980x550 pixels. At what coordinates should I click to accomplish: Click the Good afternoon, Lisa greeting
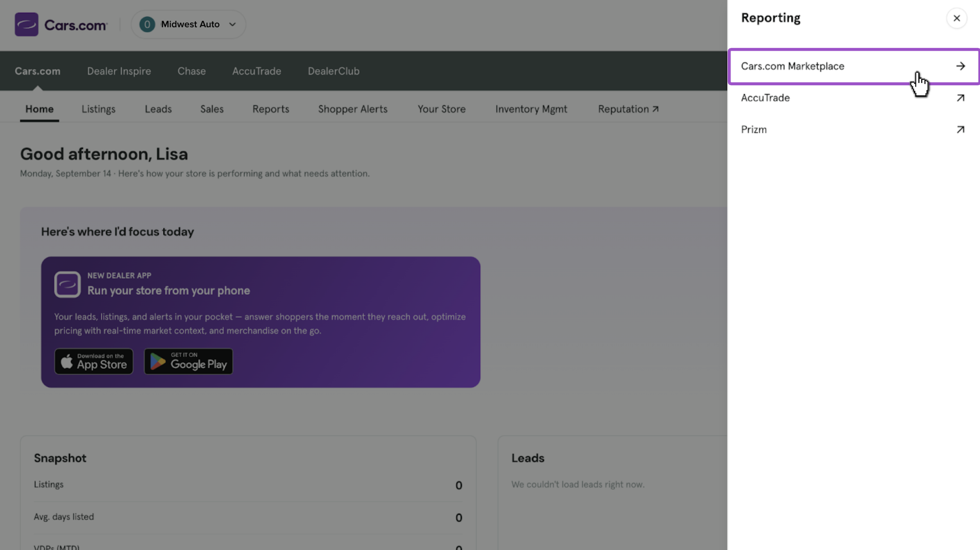click(104, 154)
